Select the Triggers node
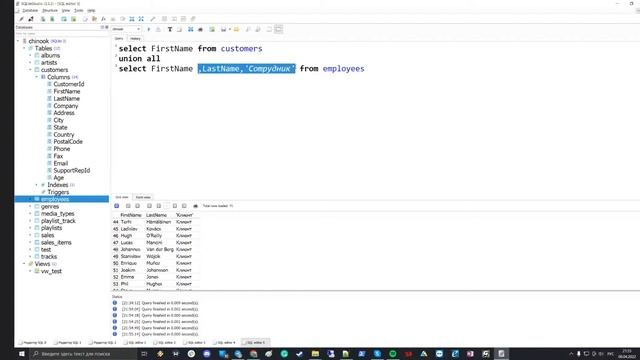Image resolution: width=640 pixels, height=360 pixels. pyautogui.click(x=58, y=192)
